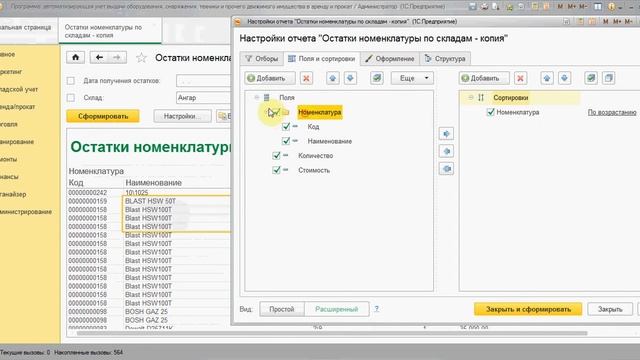This screenshot has width=640, height=360.
Task: Click horizontal scrollbar under report table
Action: [332, 333]
